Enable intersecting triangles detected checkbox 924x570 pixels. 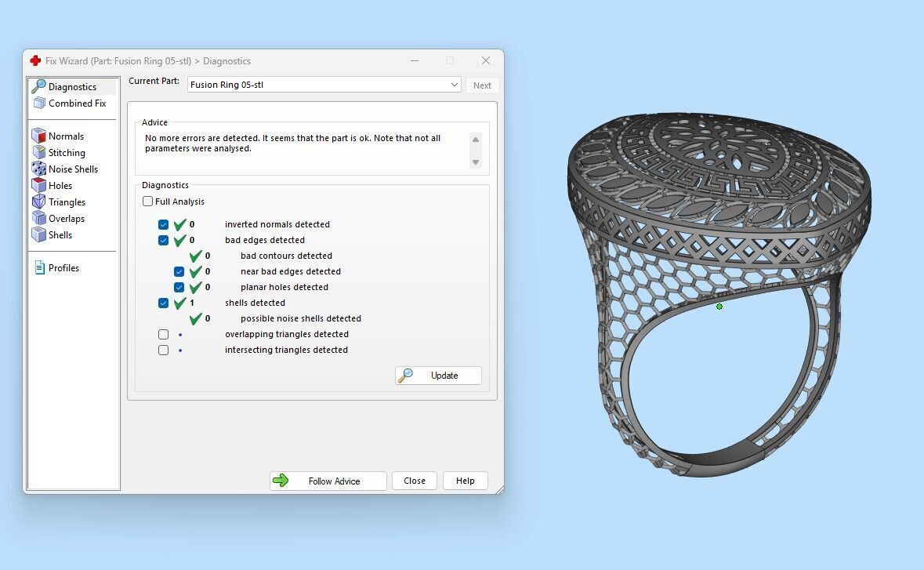coord(163,350)
